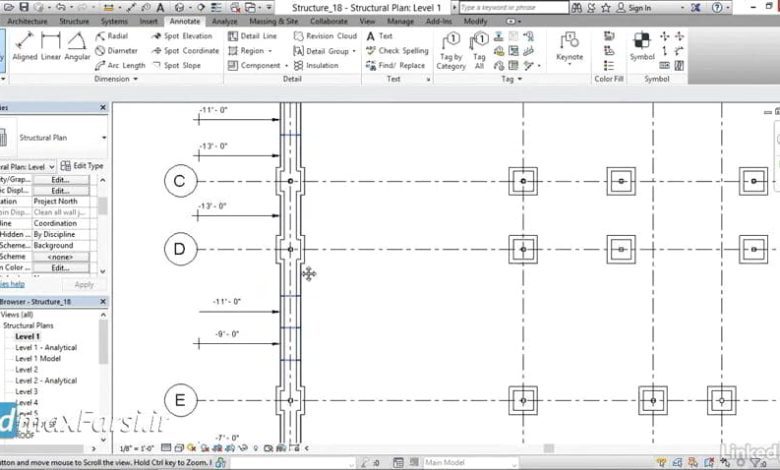Screen dimensions: 780x470
Task: Close the Properties palette
Action: [103, 107]
